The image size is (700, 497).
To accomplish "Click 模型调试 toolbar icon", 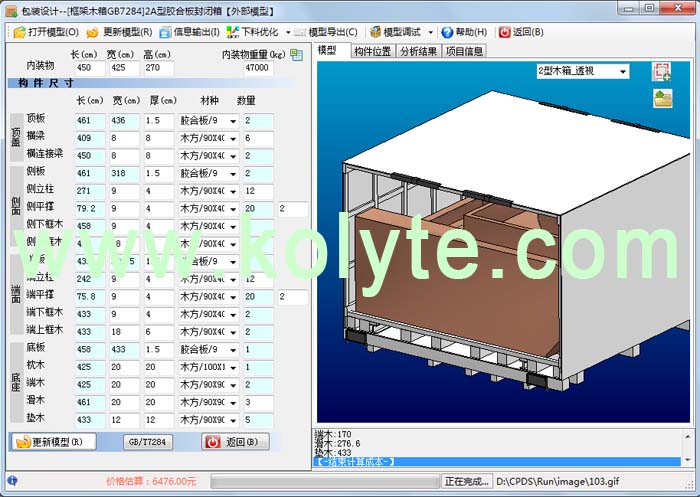I will tap(375, 32).
